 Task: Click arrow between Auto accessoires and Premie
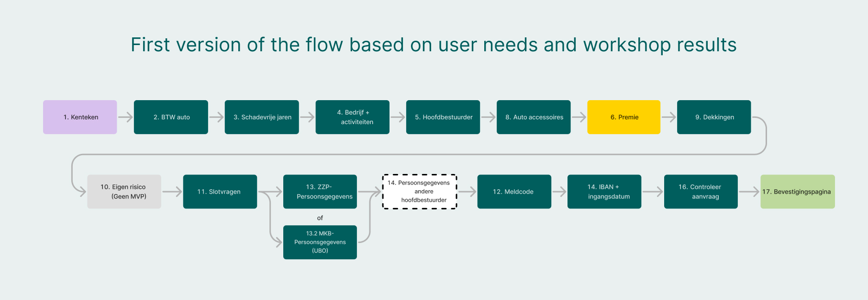pos(579,117)
